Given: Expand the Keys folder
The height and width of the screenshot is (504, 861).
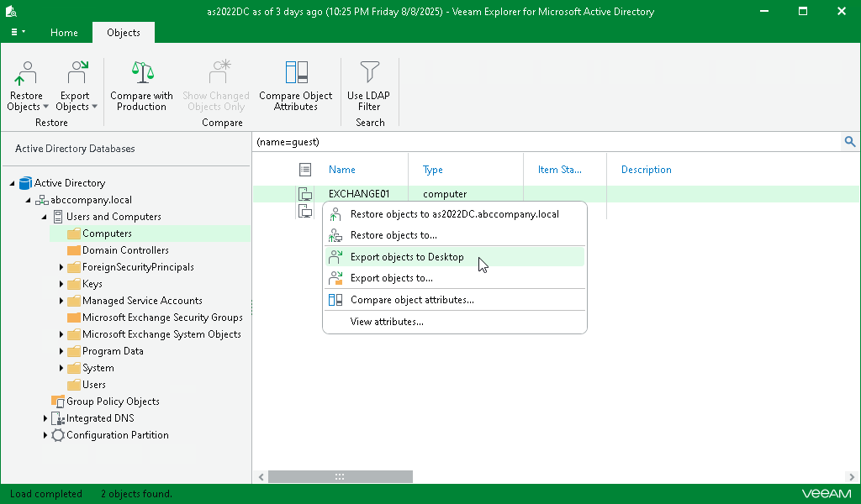Looking at the screenshot, I should (61, 284).
